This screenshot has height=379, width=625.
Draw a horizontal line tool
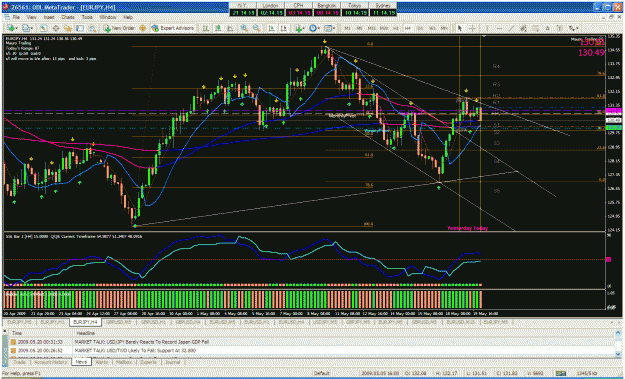click(499, 28)
